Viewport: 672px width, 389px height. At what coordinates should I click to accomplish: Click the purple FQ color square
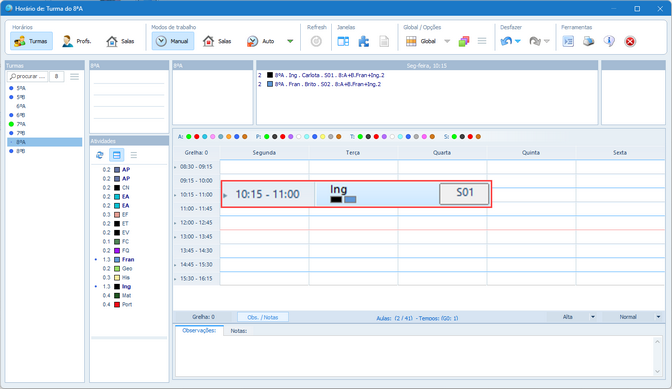click(x=117, y=251)
